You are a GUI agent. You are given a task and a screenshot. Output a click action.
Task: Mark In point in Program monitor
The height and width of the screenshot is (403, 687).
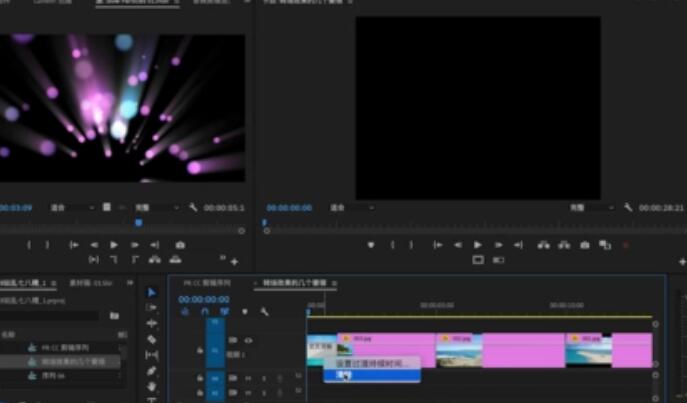(393, 245)
